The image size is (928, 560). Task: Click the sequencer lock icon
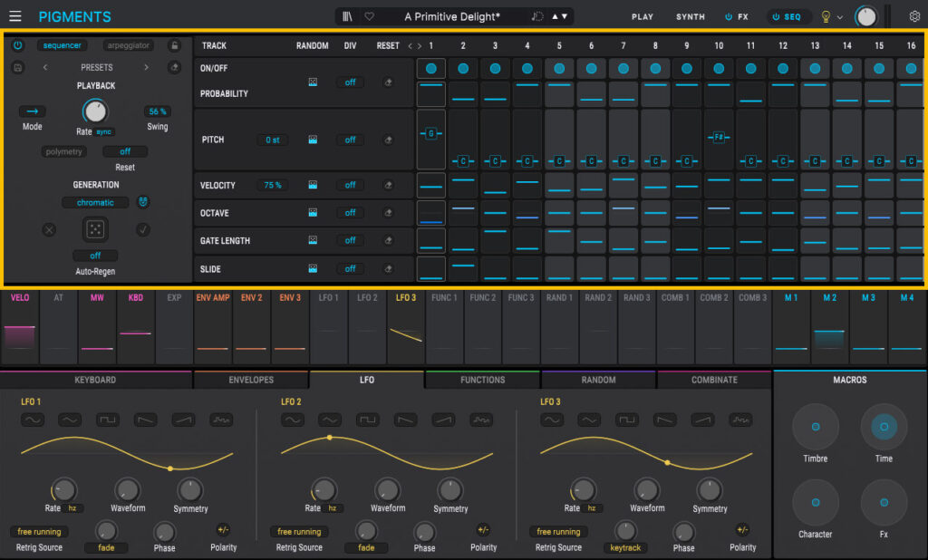click(174, 45)
